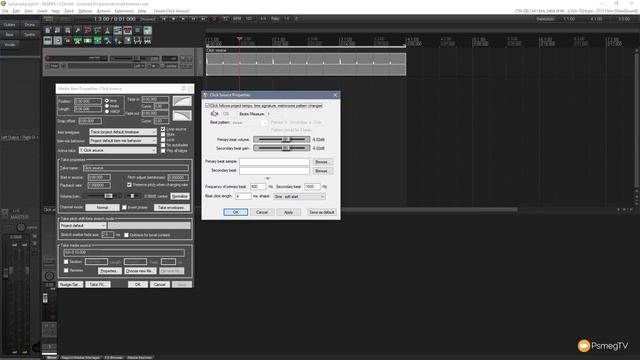The image size is (640, 360).
Task: Toggle the Loop source checkbox
Action: pos(163,129)
